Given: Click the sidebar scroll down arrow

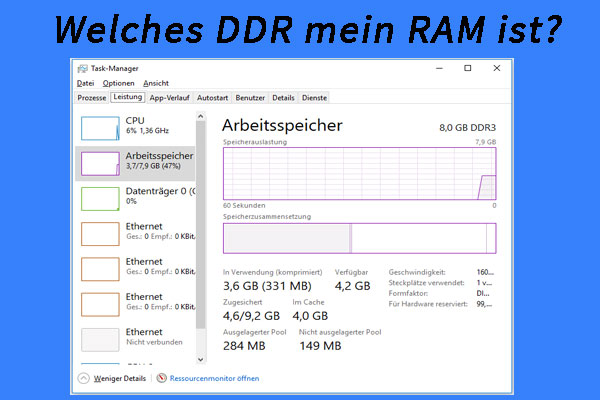Looking at the screenshot, I should click(201, 359).
